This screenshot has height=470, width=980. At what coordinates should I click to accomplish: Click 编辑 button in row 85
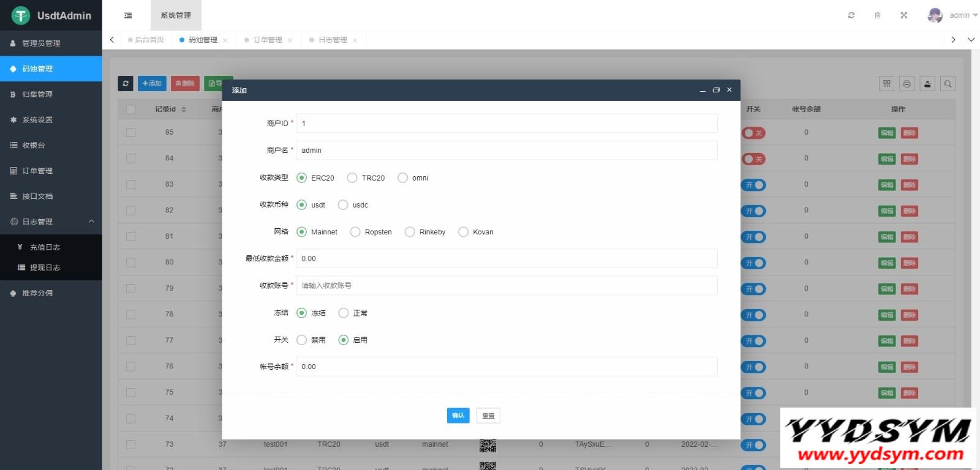pyautogui.click(x=887, y=133)
